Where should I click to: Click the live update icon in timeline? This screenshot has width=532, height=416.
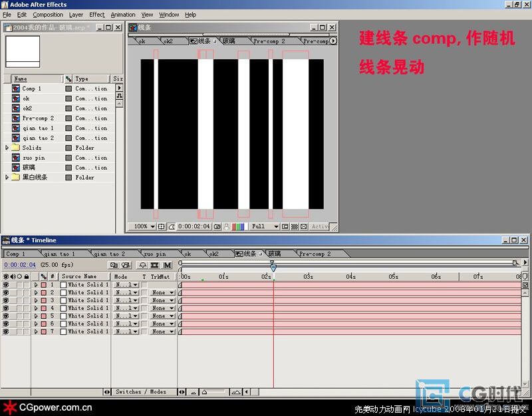[114, 265]
